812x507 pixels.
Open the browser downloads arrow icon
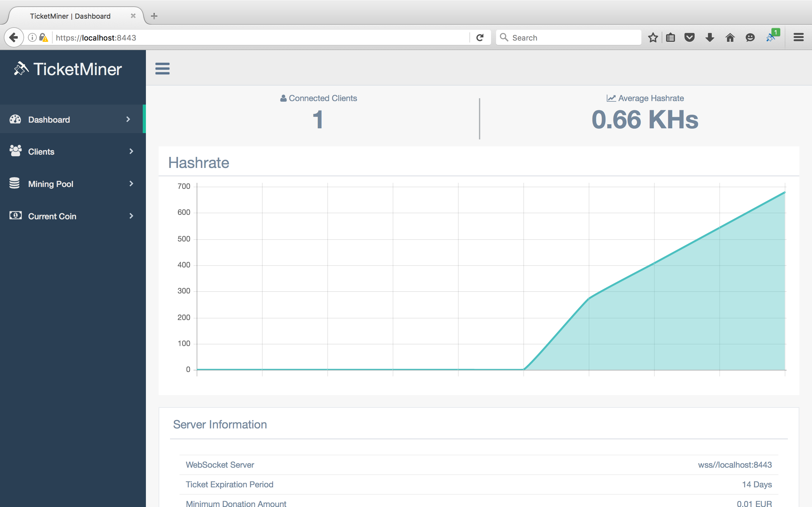[x=709, y=38]
